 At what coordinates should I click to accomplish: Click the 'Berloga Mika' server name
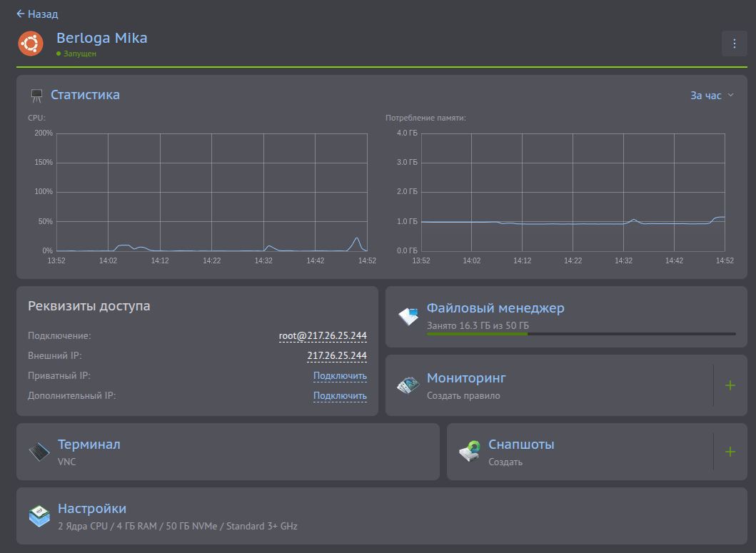pyautogui.click(x=102, y=38)
